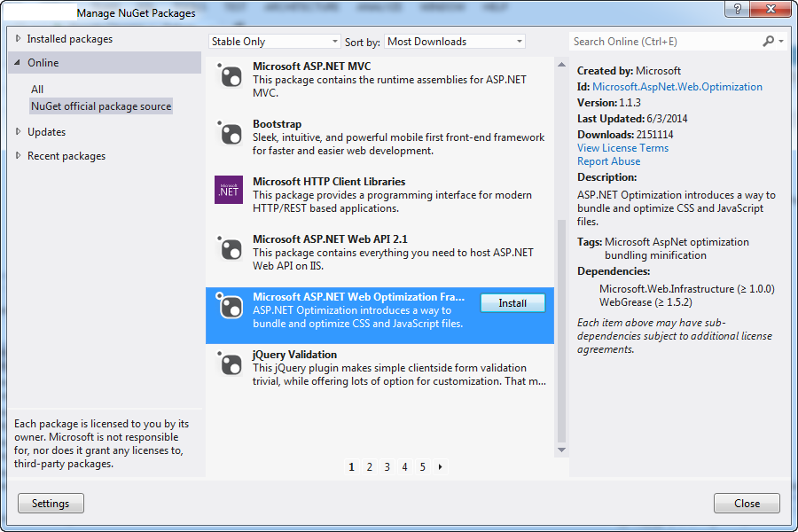Select All under Online sources
This screenshot has width=798, height=532.
click(37, 89)
